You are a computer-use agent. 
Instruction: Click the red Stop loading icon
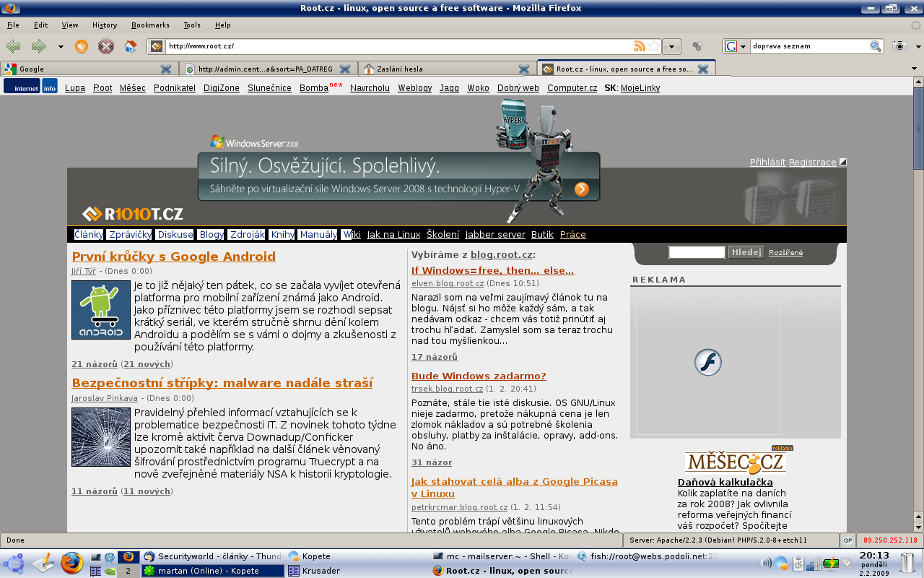[106, 46]
